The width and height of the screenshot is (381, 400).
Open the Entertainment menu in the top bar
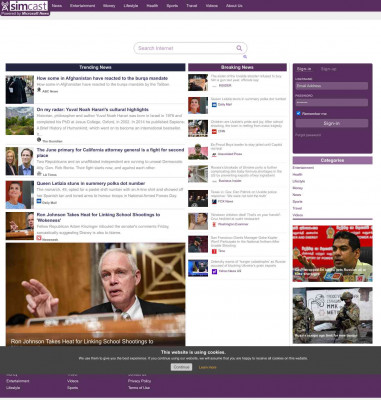point(82,6)
